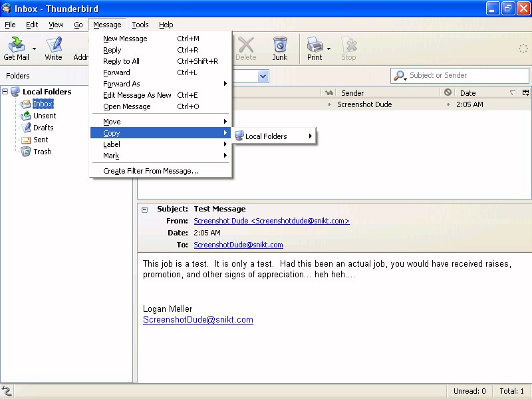Click the search magnifier icon

pos(399,75)
